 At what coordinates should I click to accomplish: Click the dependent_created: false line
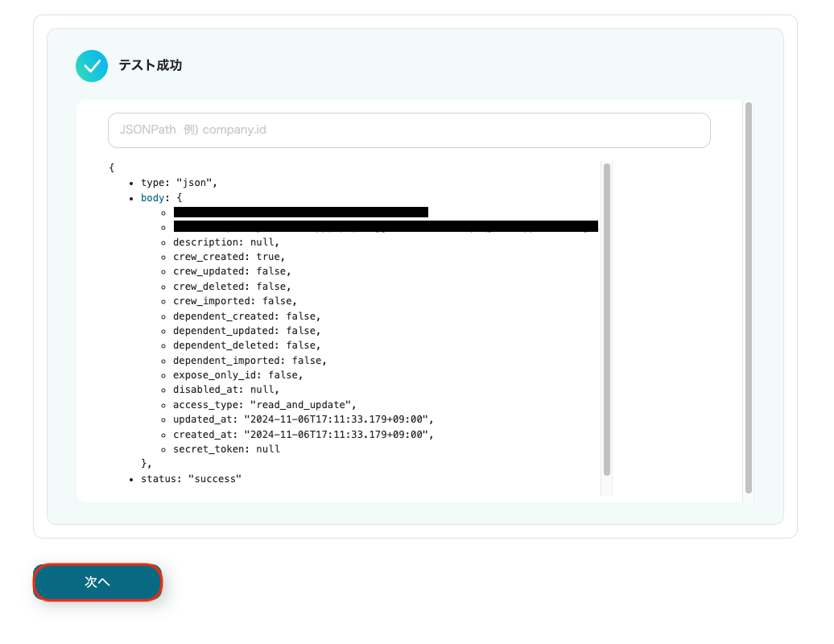click(247, 316)
